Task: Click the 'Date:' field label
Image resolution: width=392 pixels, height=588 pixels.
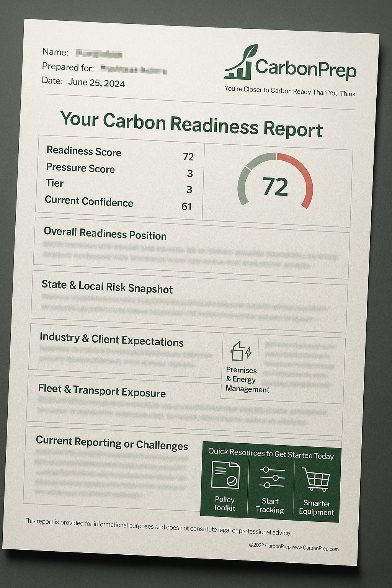Action: (x=52, y=81)
